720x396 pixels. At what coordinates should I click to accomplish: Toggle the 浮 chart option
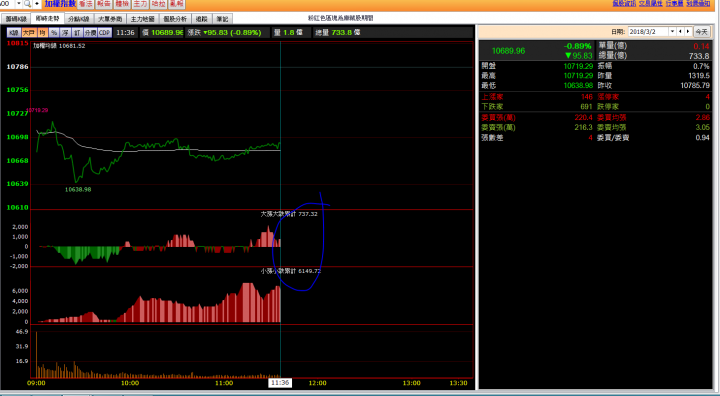(x=66, y=33)
